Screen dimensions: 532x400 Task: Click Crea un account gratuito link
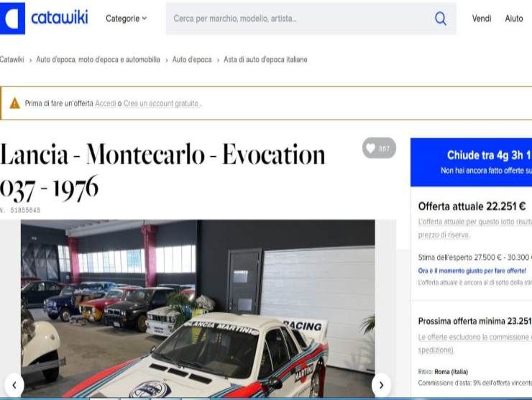(161, 103)
